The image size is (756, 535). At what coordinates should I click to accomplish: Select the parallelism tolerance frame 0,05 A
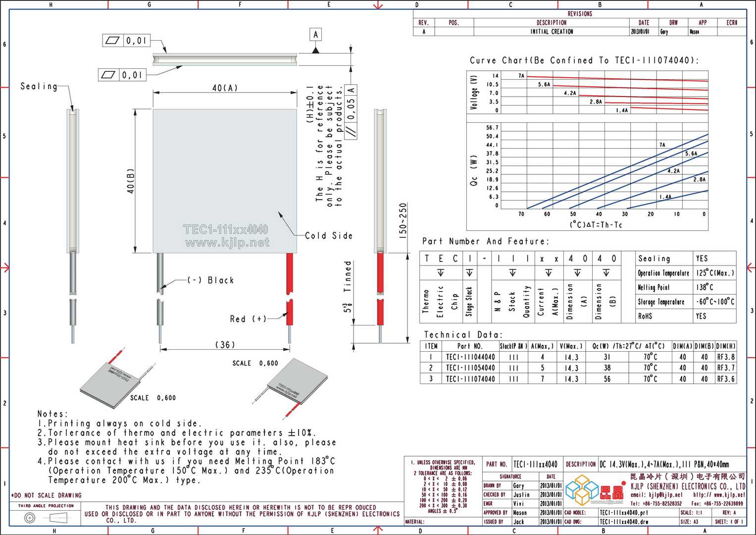[x=351, y=112]
